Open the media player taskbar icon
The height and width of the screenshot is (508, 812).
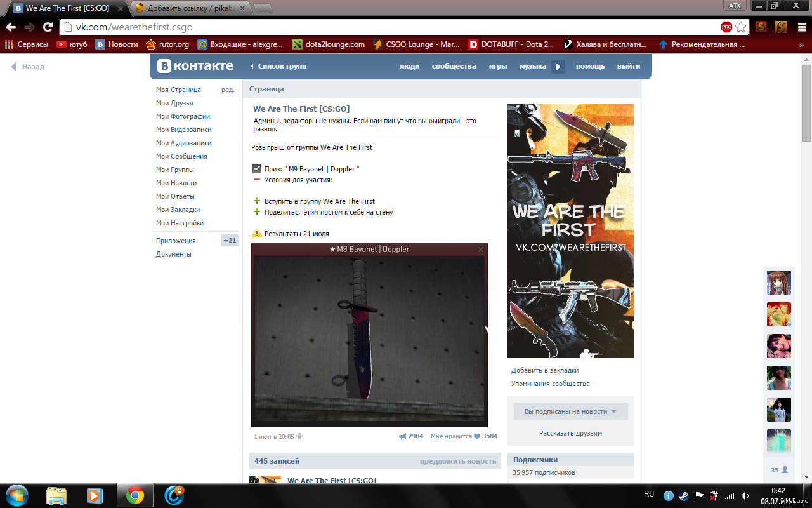95,495
